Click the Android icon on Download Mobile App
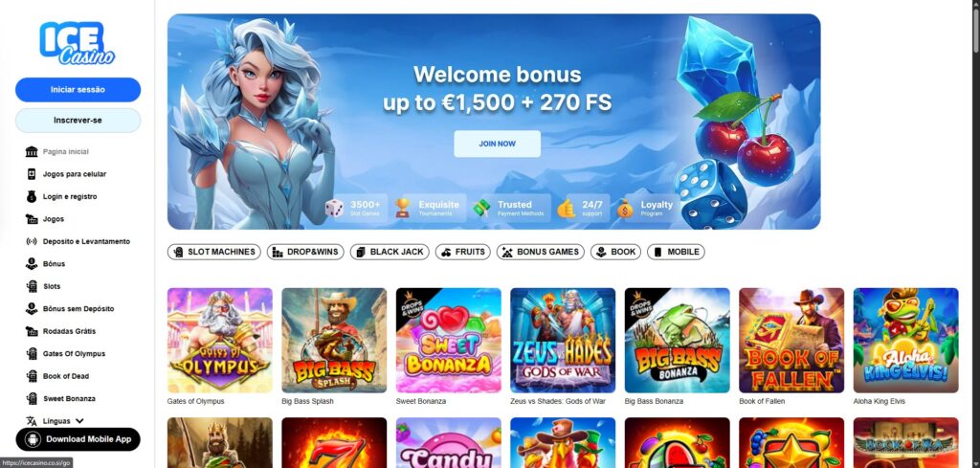The height and width of the screenshot is (468, 980). pos(32,439)
